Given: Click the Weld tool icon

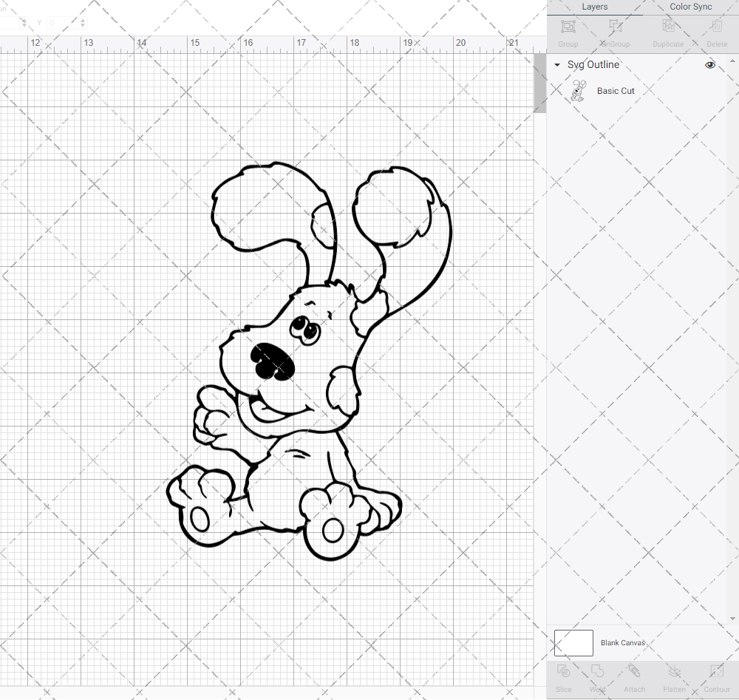Looking at the screenshot, I should (x=597, y=671).
